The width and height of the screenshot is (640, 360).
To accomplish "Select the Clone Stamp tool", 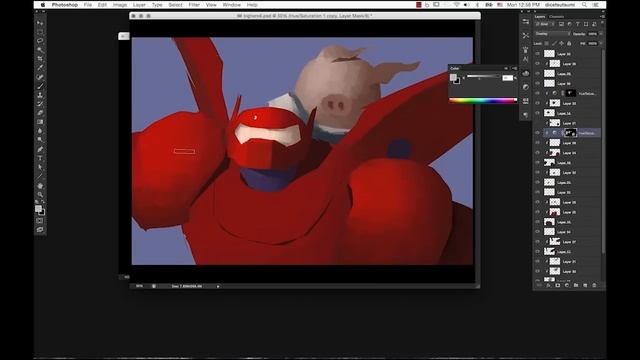I will coord(40,95).
